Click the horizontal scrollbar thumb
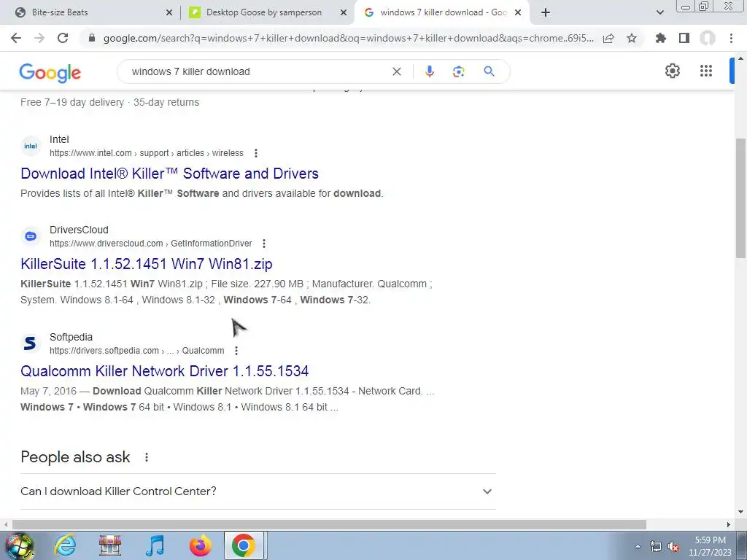 pos(329,524)
